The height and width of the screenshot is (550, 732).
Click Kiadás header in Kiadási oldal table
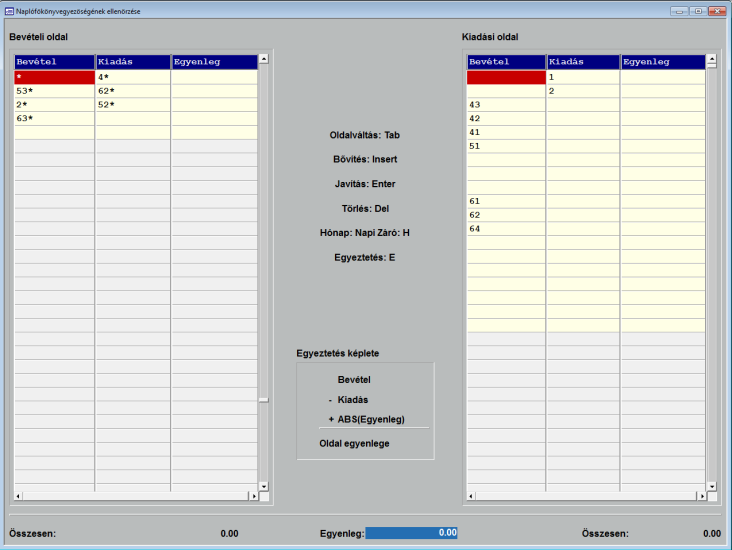tap(583, 62)
